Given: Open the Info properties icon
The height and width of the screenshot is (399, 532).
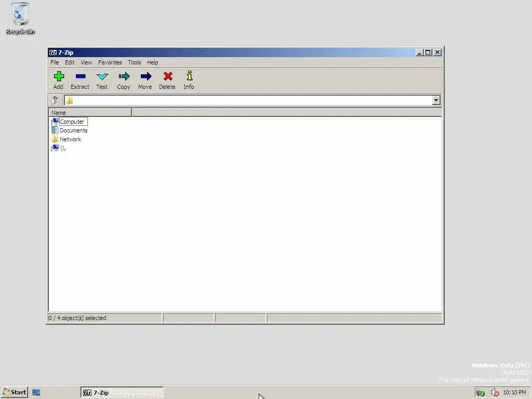Looking at the screenshot, I should coord(189,76).
